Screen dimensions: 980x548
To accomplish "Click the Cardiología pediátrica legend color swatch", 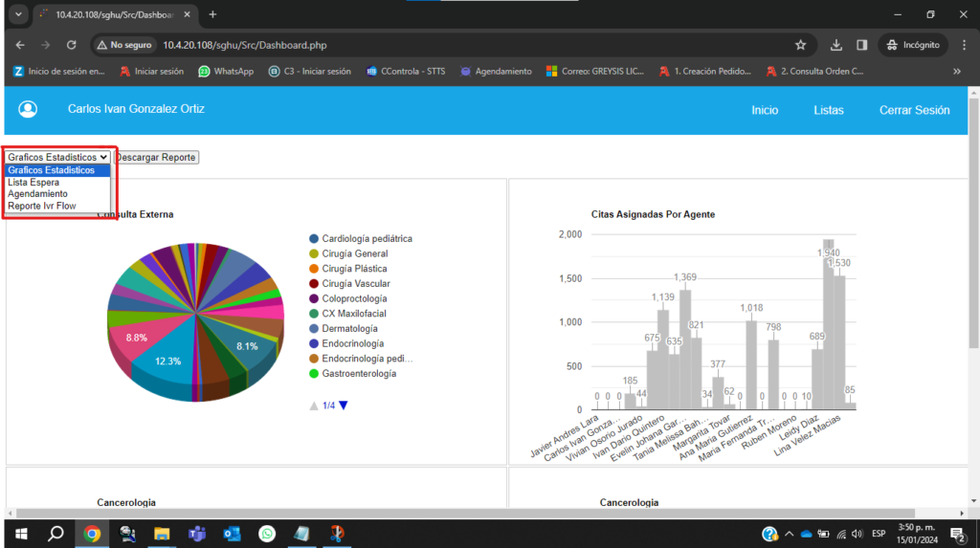I will [x=314, y=238].
